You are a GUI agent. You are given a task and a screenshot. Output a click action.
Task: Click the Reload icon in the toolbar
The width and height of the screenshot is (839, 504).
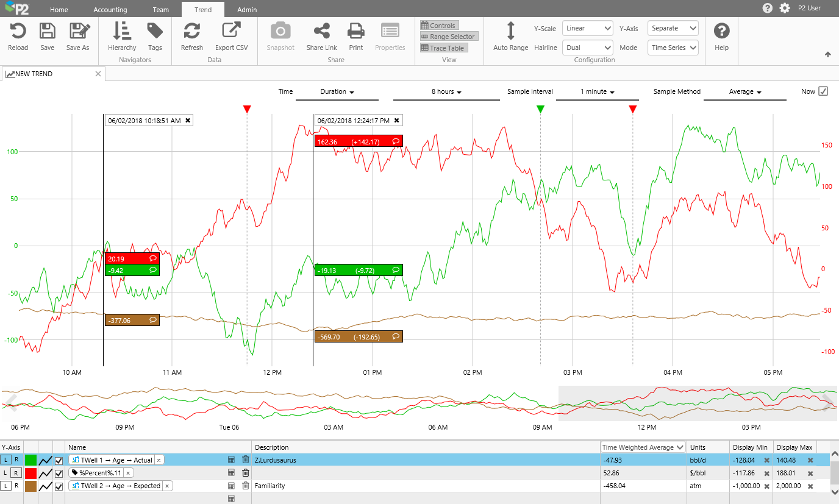pyautogui.click(x=18, y=32)
